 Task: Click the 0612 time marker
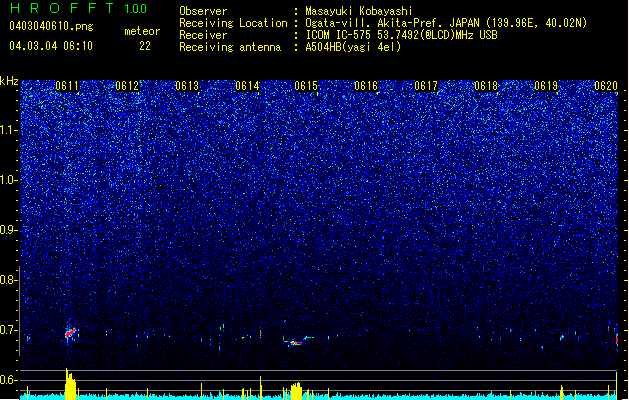click(127, 86)
